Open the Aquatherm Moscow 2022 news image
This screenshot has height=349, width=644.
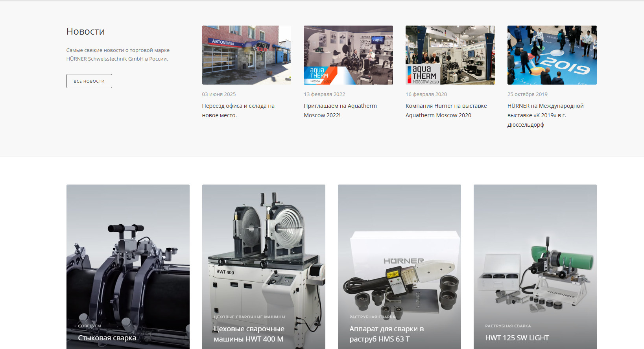click(x=348, y=55)
